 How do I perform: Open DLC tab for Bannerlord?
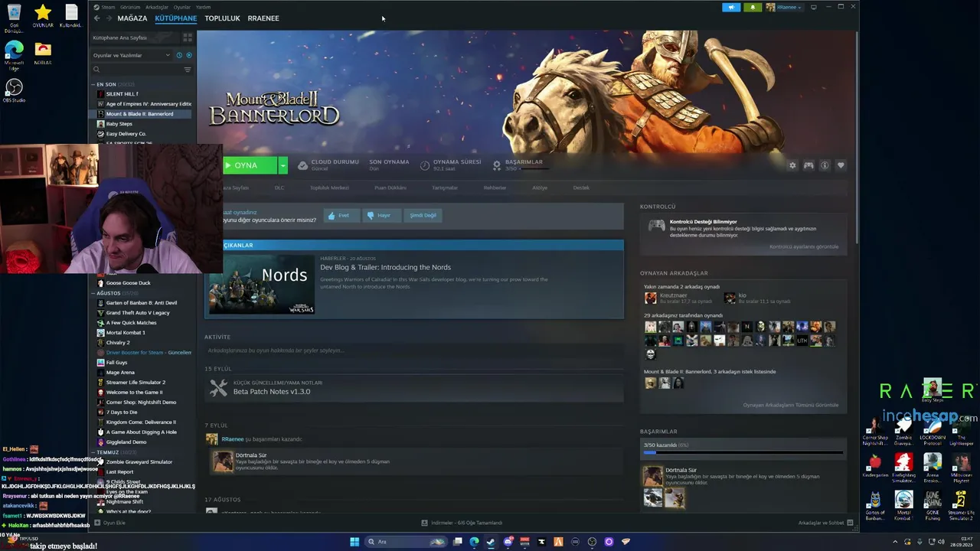(279, 187)
